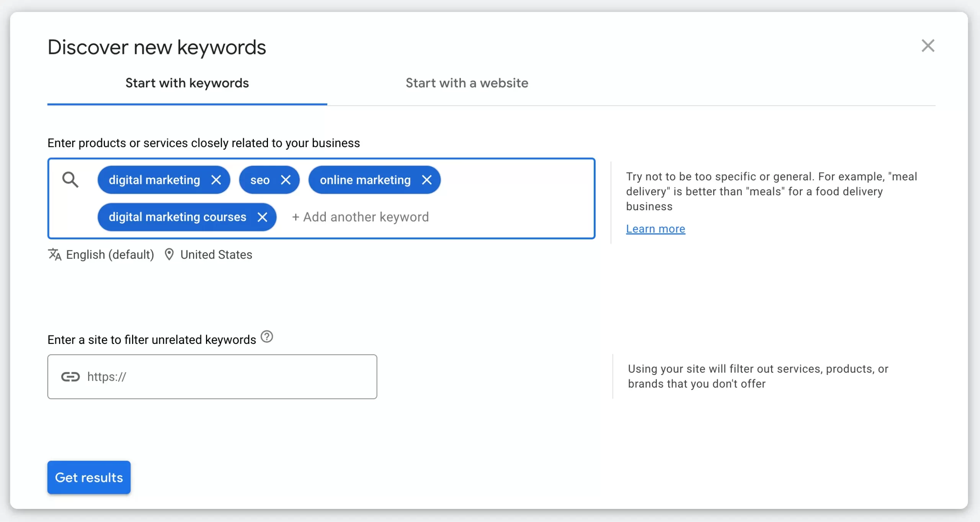Focus the https:// site filter field
Viewport: 980px width, 522px height.
pos(230,377)
